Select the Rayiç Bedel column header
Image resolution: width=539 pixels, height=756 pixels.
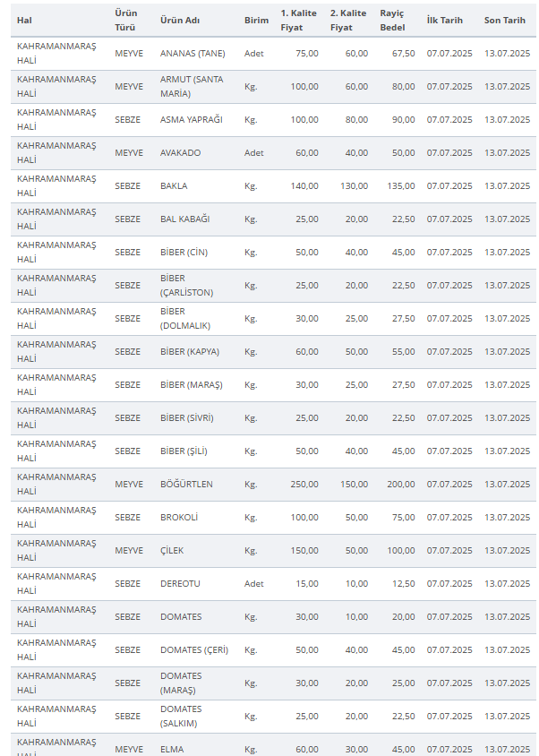(x=392, y=21)
